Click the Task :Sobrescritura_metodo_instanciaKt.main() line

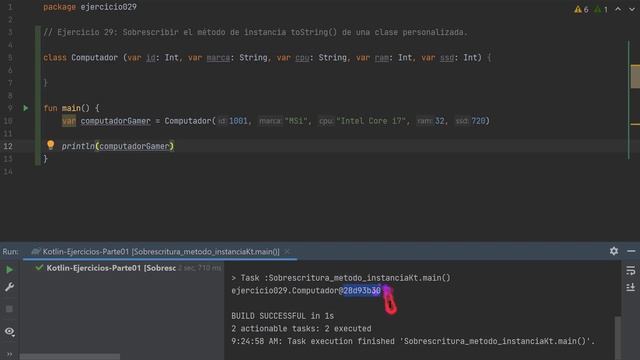tap(340, 278)
